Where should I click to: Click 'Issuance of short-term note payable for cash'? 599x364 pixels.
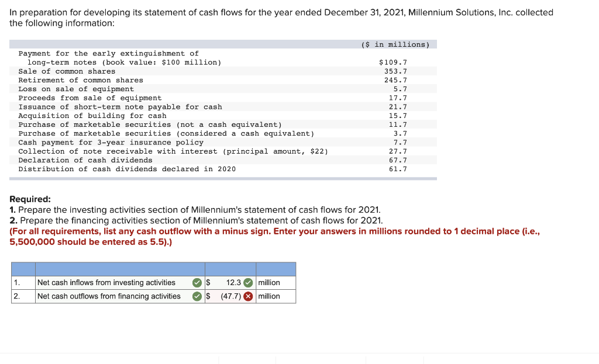pyautogui.click(x=120, y=107)
